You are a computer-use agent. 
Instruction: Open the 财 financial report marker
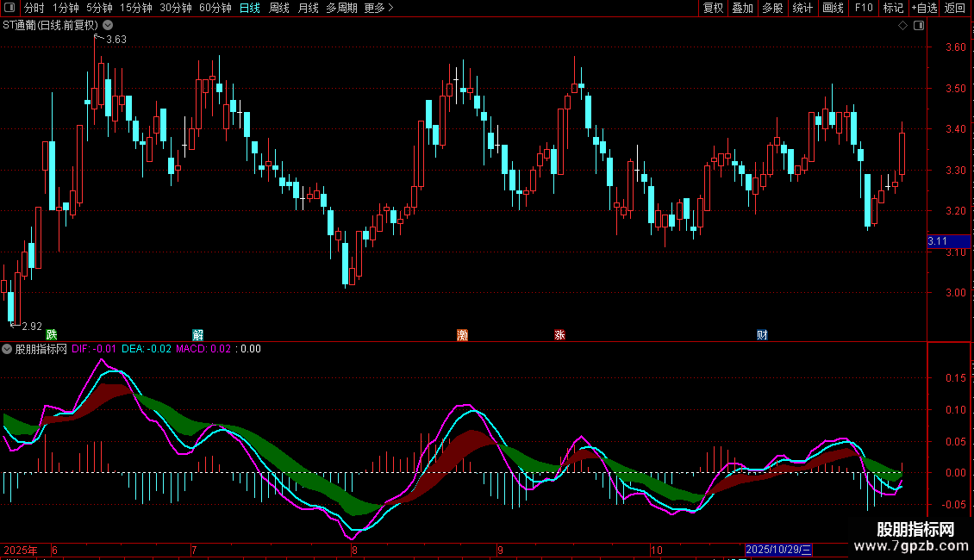(x=762, y=334)
